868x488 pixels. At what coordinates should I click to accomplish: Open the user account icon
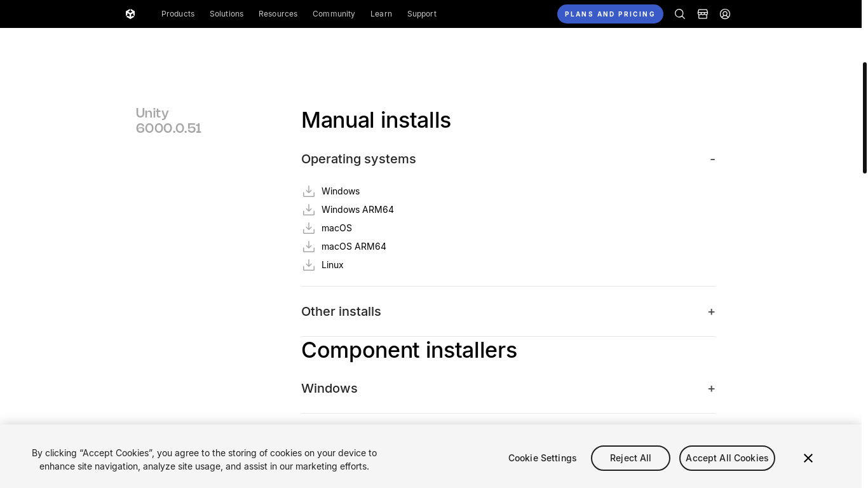coord(725,14)
